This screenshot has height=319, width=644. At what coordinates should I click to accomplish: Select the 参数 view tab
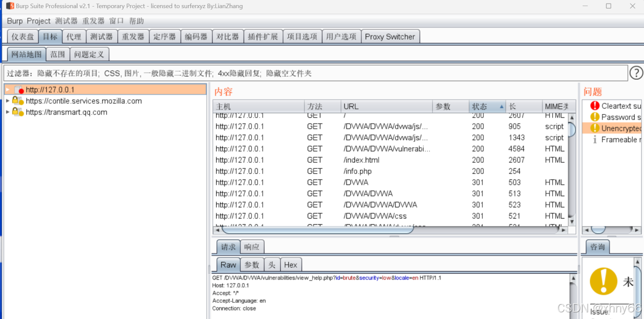(x=252, y=265)
